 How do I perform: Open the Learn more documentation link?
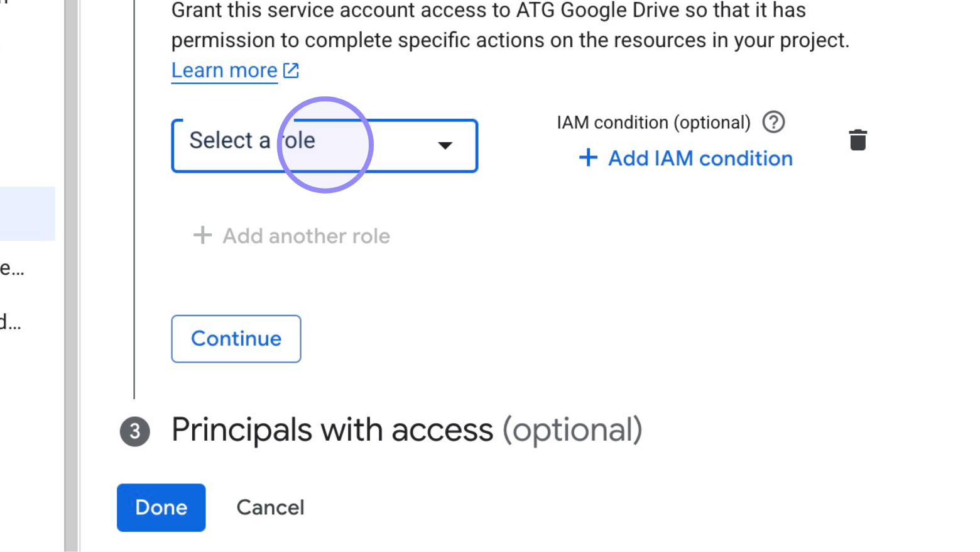pyautogui.click(x=224, y=70)
